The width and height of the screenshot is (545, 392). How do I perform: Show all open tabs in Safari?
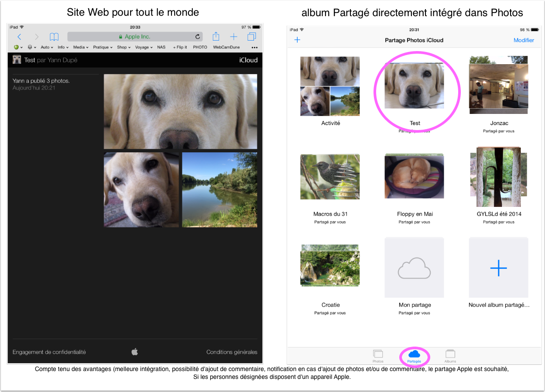coord(252,37)
